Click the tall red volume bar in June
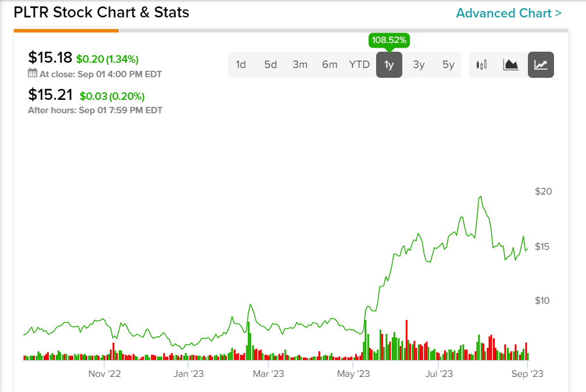Viewport: 586px width, 392px height. (x=406, y=340)
